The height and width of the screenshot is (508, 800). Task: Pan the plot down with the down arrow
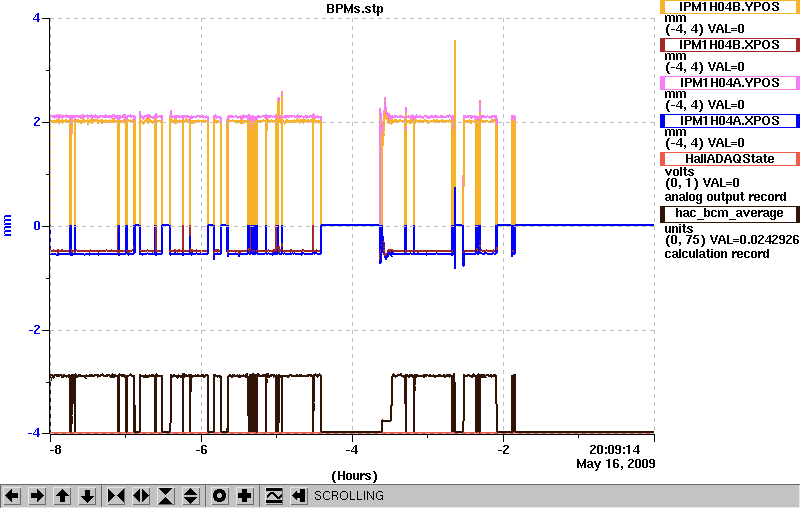88,496
